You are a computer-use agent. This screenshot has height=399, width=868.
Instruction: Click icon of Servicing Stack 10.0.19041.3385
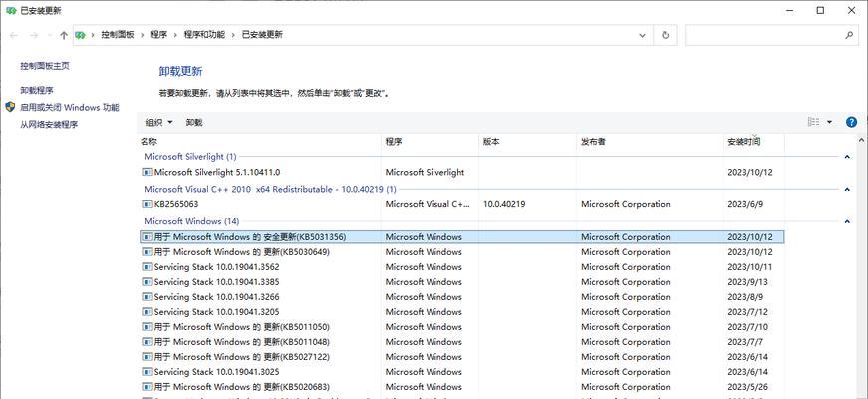coord(147,282)
